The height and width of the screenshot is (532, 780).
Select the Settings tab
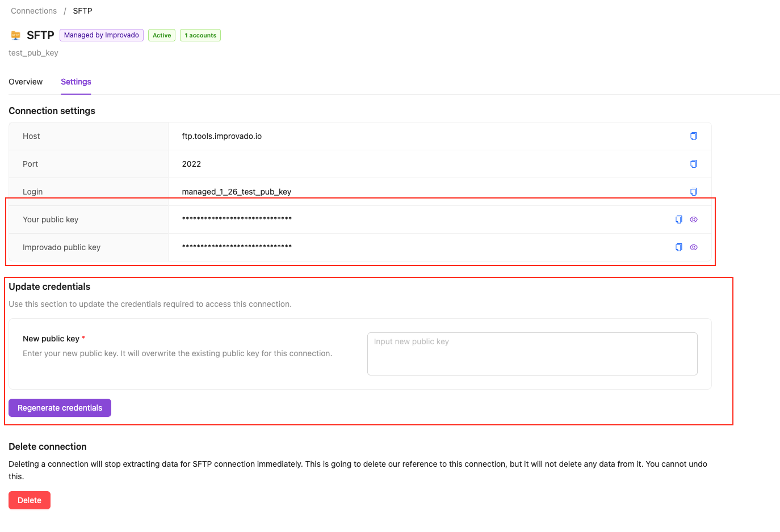[76, 82]
